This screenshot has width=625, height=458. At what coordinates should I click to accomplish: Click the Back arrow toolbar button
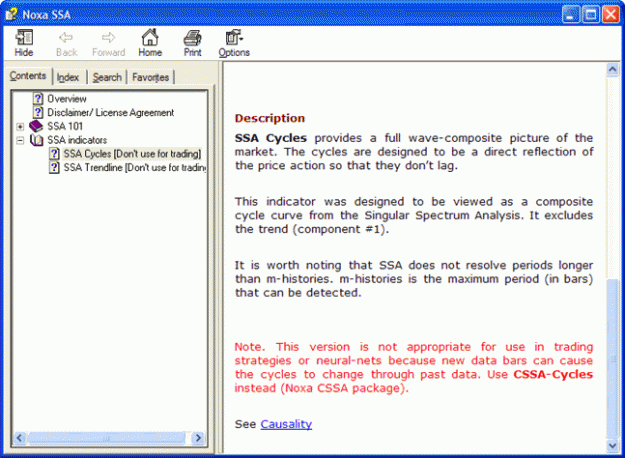pyautogui.click(x=66, y=43)
